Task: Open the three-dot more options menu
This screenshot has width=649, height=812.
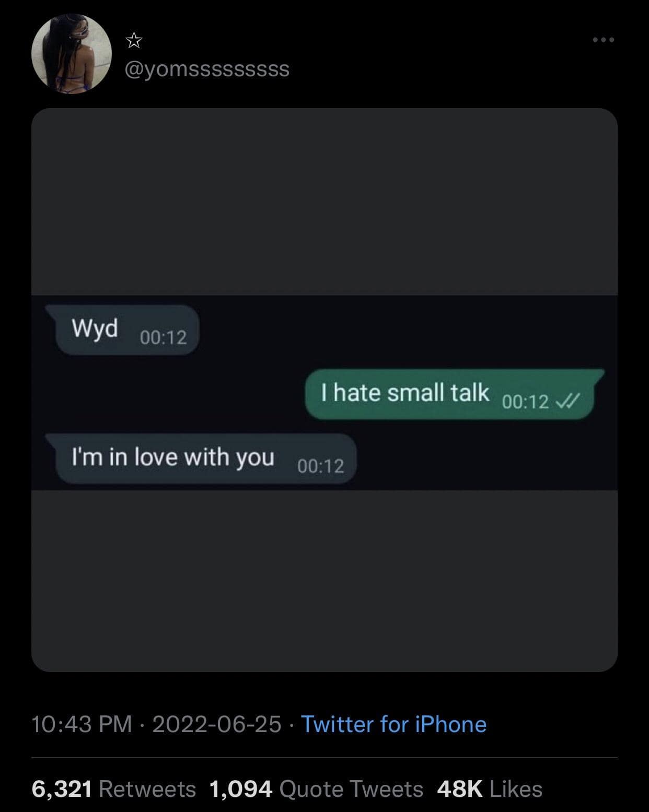Action: point(604,40)
